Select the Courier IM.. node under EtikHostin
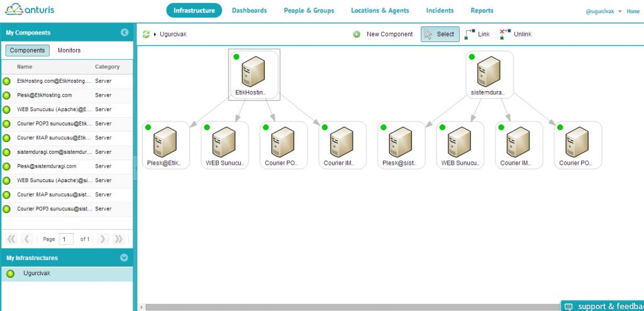Image resolution: width=644 pixels, height=311 pixels. pyautogui.click(x=343, y=145)
